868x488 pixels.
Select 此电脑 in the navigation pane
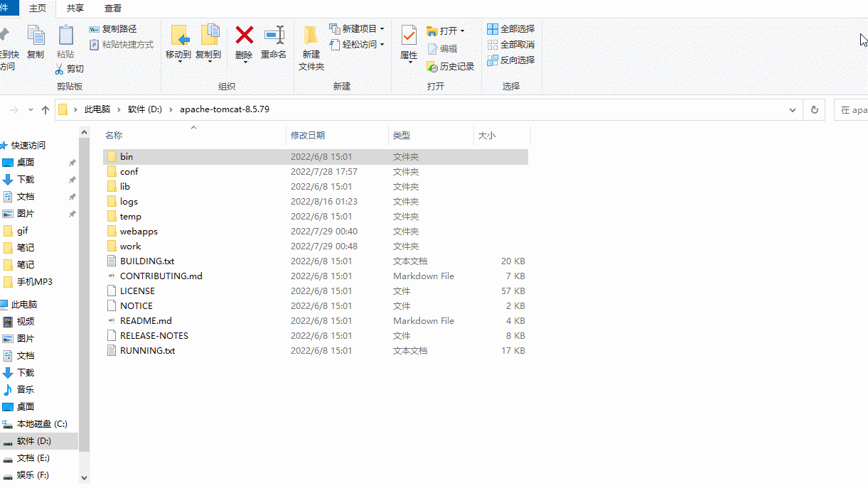[24, 304]
